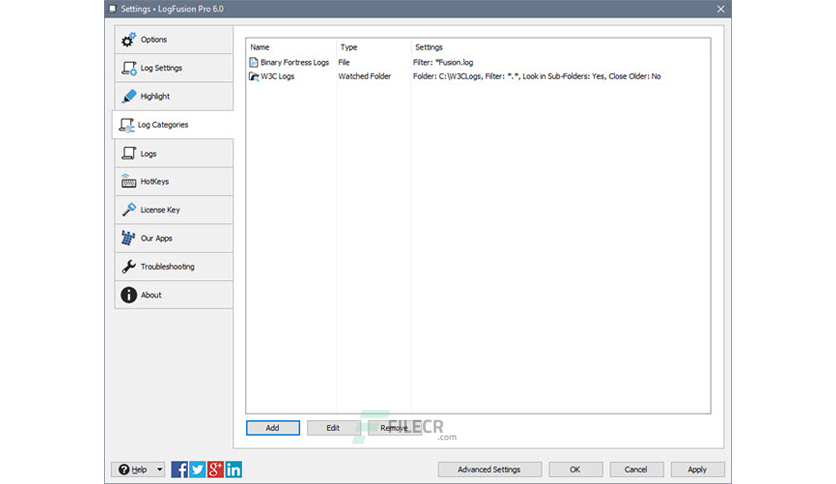Select the Log Categories tab label

point(163,125)
